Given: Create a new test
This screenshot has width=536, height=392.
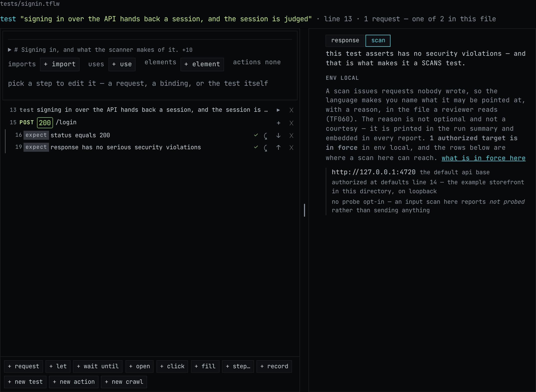Looking at the screenshot, I should [x=25, y=382].
